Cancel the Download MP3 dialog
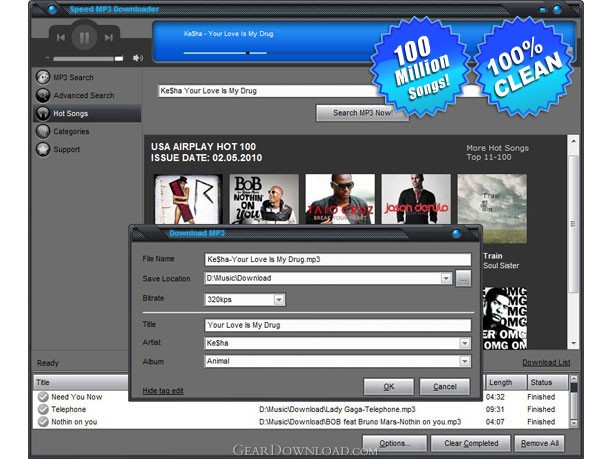Image resolution: width=612 pixels, height=459 pixels. click(x=445, y=387)
